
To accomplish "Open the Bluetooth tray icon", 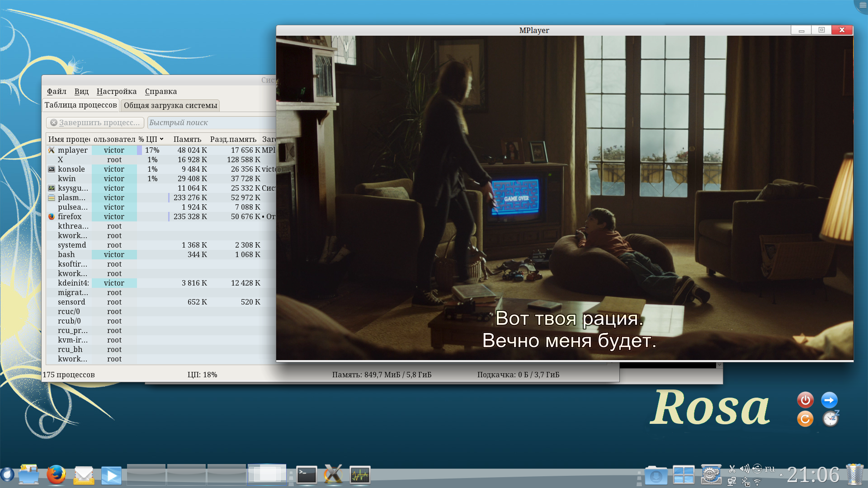I will (745, 482).
